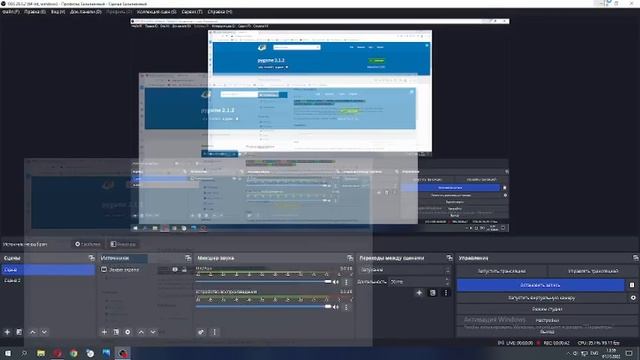Click source Properties button above Scenes panel
The width and height of the screenshot is (640, 360).
[88, 244]
